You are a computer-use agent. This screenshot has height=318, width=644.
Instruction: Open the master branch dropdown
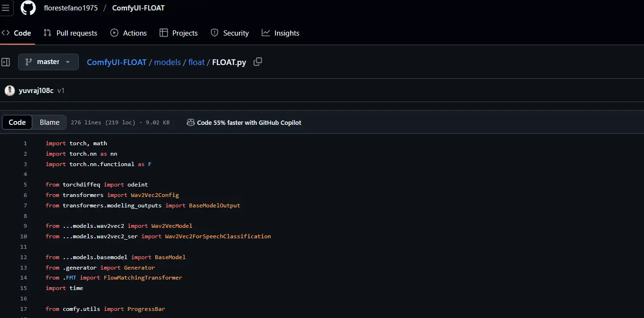click(48, 62)
